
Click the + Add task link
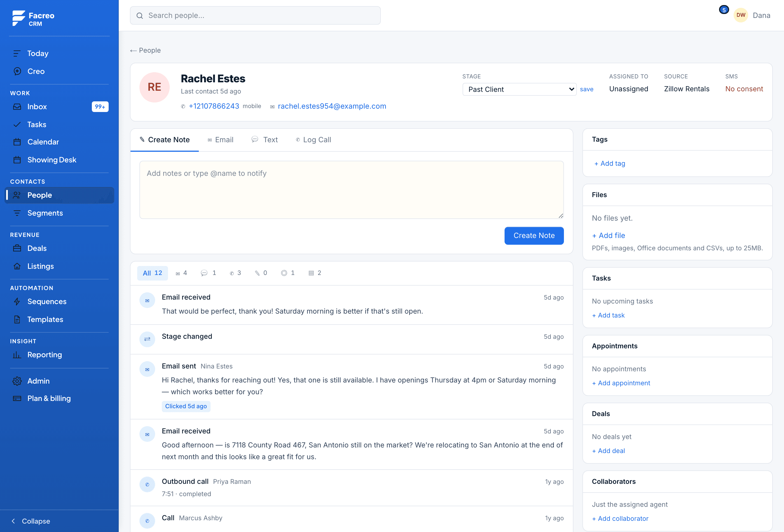coord(608,316)
